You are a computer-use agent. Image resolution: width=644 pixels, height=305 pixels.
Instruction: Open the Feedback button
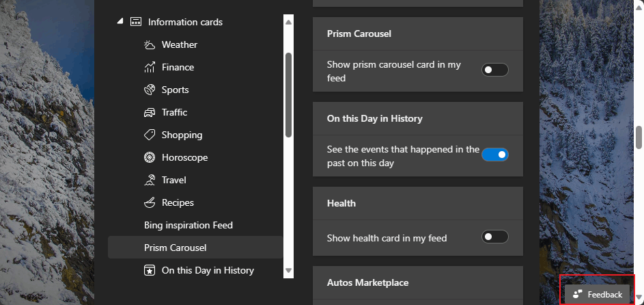[x=598, y=294]
